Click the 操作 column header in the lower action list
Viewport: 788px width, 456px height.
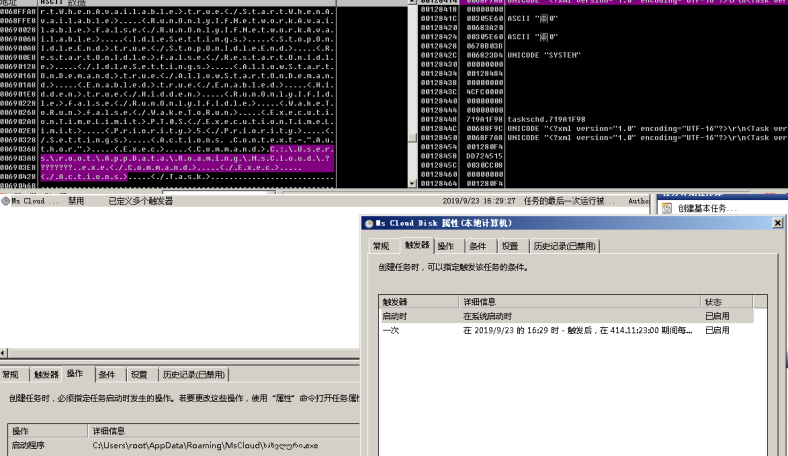click(x=48, y=431)
